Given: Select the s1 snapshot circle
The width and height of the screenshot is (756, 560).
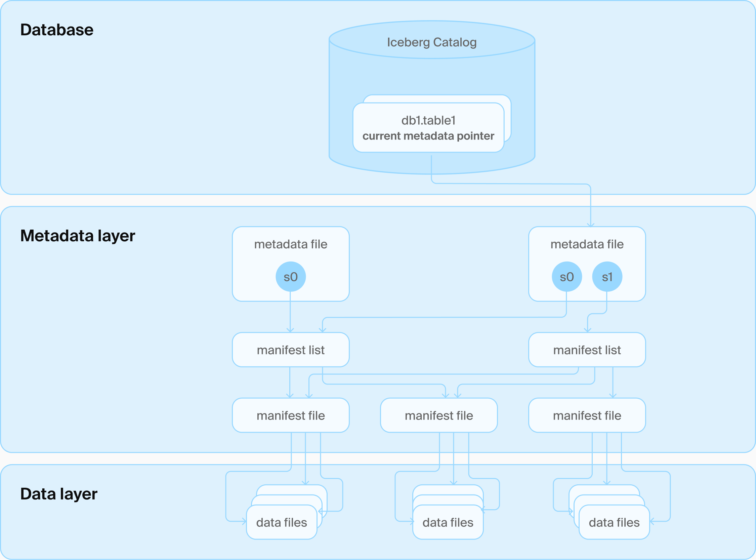Looking at the screenshot, I should [607, 276].
